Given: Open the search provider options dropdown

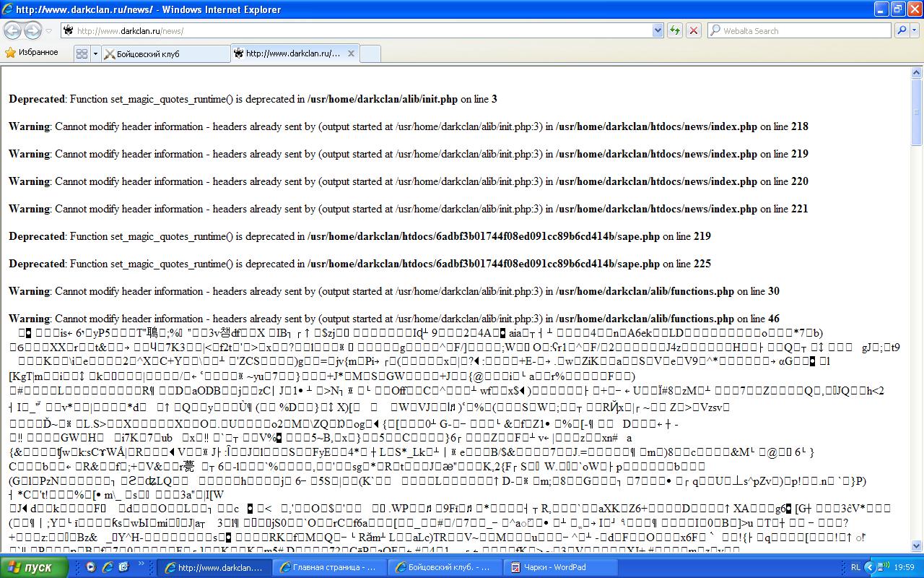Looking at the screenshot, I should click(x=915, y=30).
